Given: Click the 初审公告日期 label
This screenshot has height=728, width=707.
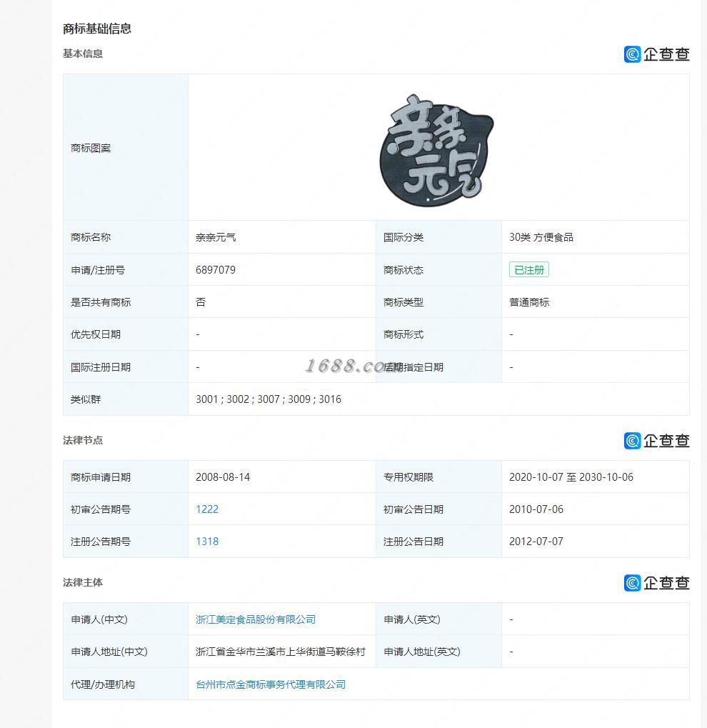Looking at the screenshot, I should click(413, 509).
